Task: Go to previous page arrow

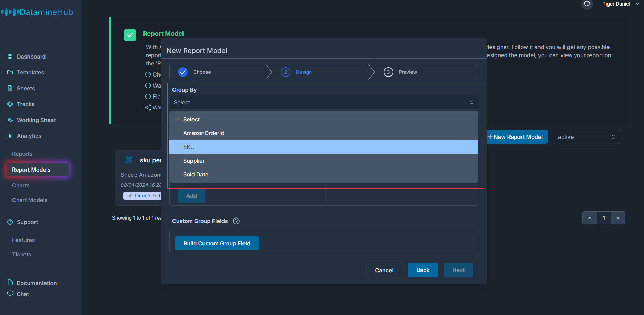Action: 590,218
